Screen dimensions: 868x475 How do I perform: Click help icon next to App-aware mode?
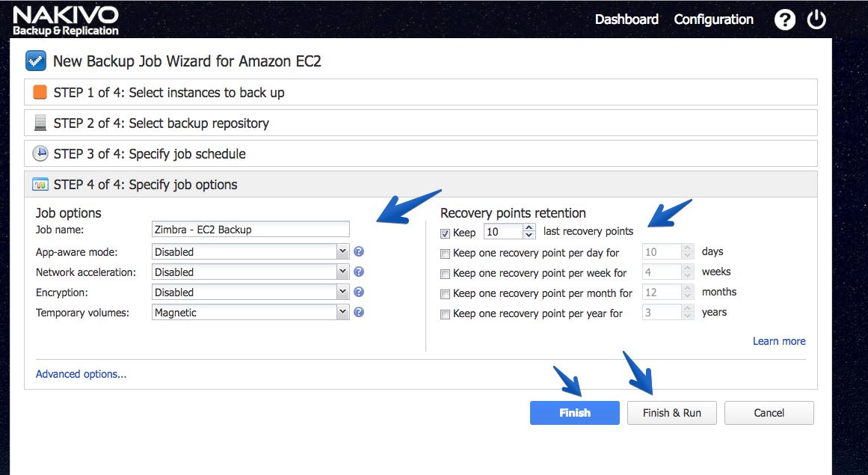(x=359, y=251)
